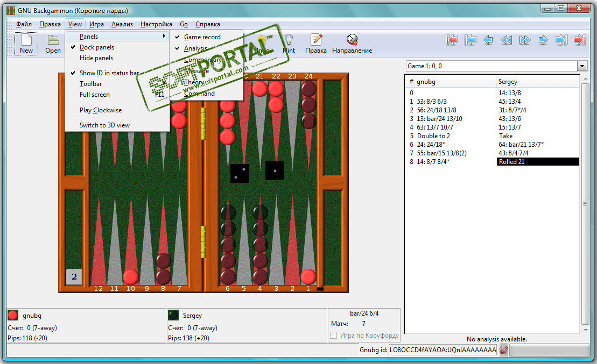Click the Матч value 7 field
The height and width of the screenshot is (364, 597).
(x=363, y=324)
